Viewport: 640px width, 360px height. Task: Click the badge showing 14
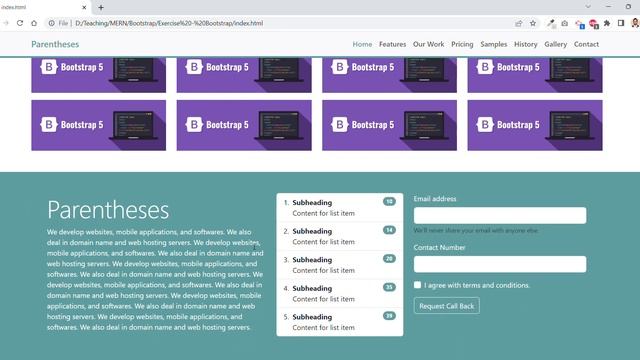tap(389, 230)
